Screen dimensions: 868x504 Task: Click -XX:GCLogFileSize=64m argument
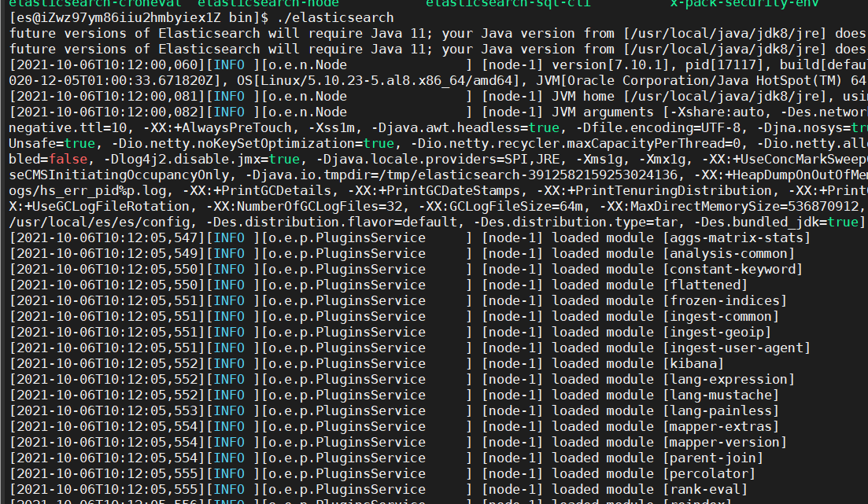(500, 206)
